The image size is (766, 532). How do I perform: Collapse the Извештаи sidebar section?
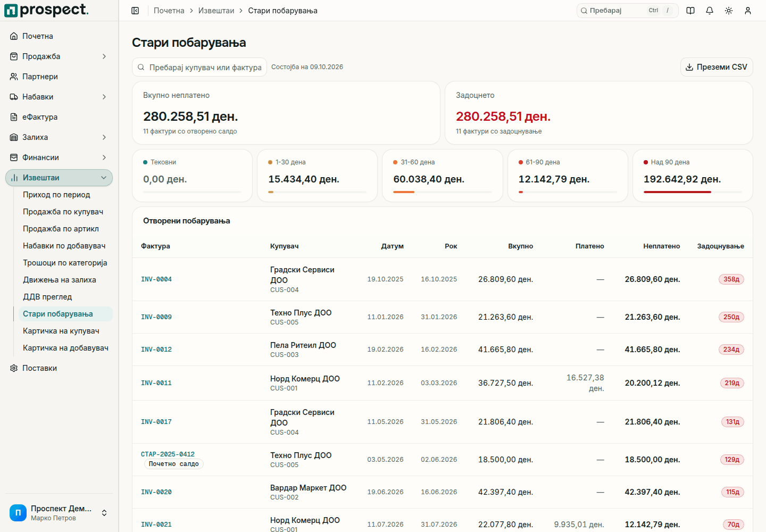pos(104,178)
